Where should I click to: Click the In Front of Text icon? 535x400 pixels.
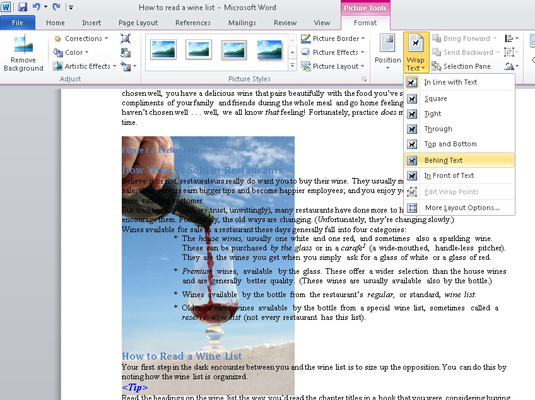412,176
